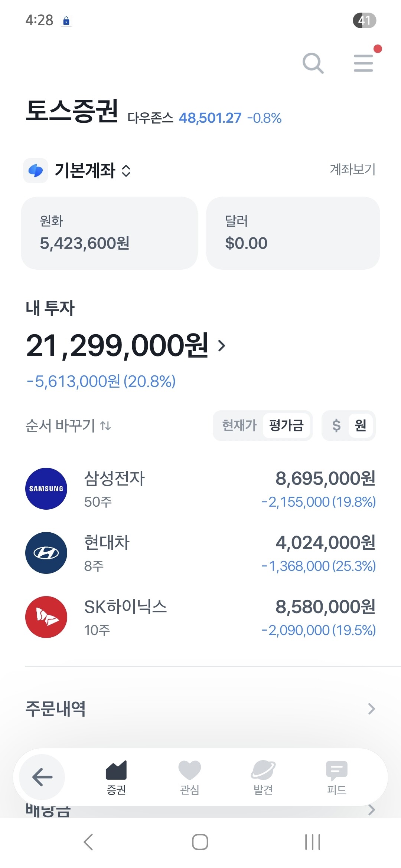Select the 평가금 toggle option
The height and width of the screenshot is (868, 401).
[286, 425]
